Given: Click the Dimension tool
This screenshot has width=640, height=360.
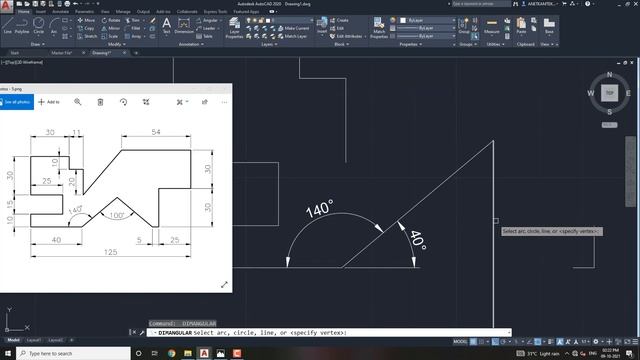Looking at the screenshot, I should (184, 25).
